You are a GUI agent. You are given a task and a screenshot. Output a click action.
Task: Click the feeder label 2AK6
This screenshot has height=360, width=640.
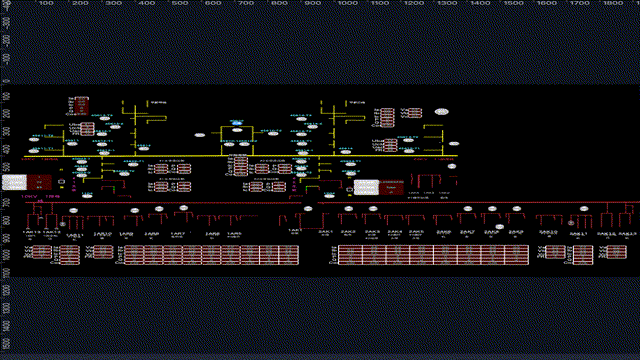pos(444,232)
